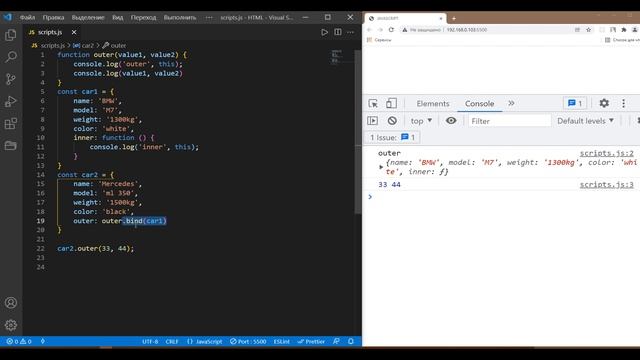The height and width of the screenshot is (360, 640).
Task: Open the Default levels dropdown
Action: (585, 121)
